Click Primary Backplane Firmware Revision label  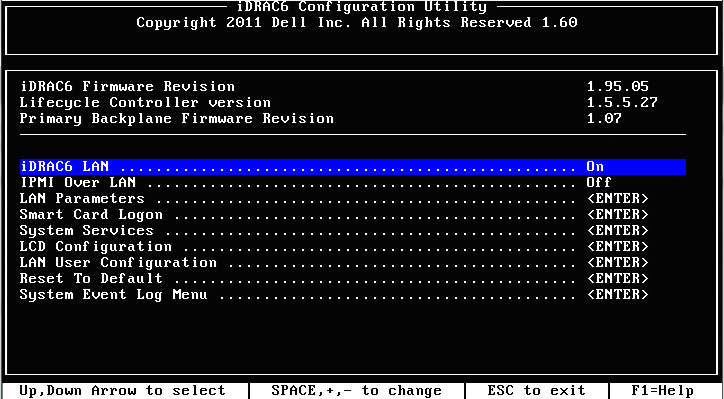pos(177,119)
